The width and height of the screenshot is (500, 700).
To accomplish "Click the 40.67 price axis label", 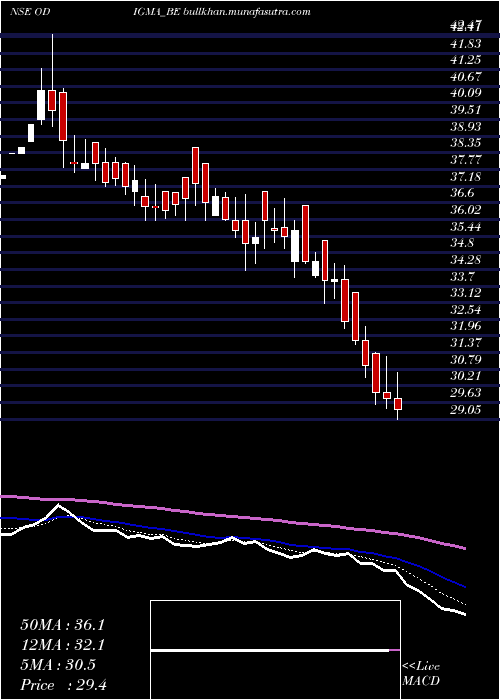I will [x=465, y=76].
